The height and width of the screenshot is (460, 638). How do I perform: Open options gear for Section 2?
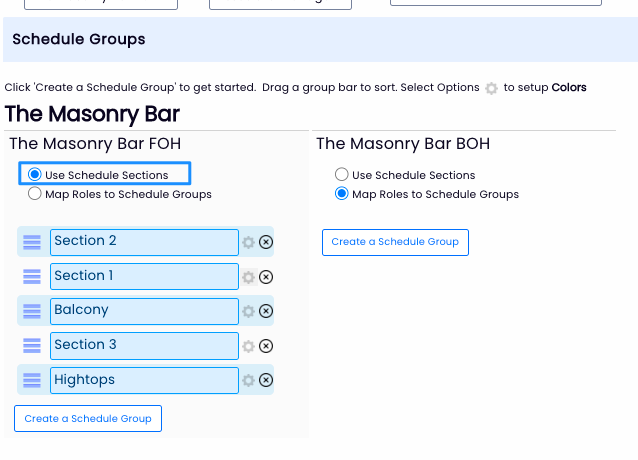point(248,242)
